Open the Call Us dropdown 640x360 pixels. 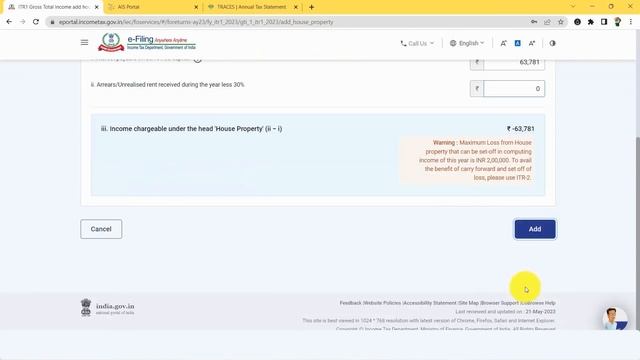click(x=417, y=43)
